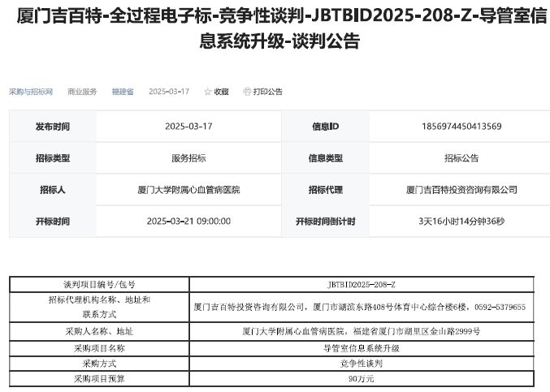Image resolution: width=550 pixels, height=392 pixels.
Task: Click 厦门大学附属心血管病医院 in the 招标人 row
Action: click(x=188, y=190)
